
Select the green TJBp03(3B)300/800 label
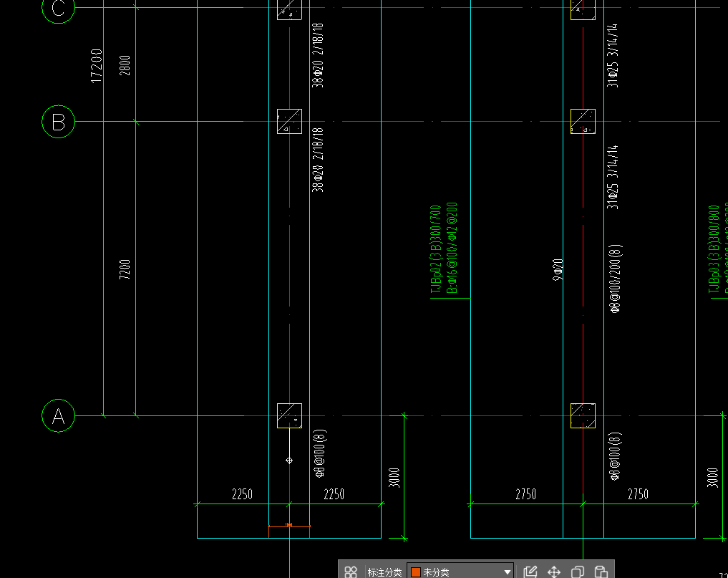(x=714, y=249)
